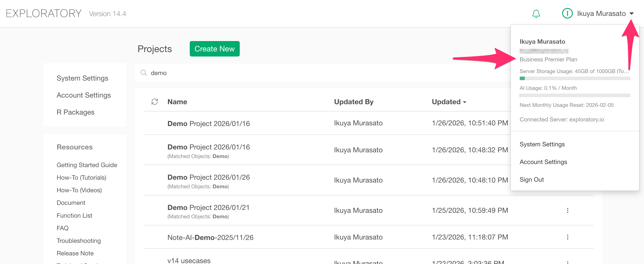The width and height of the screenshot is (644, 264).
Task: Click the green user avatar circle icon
Action: click(567, 13)
